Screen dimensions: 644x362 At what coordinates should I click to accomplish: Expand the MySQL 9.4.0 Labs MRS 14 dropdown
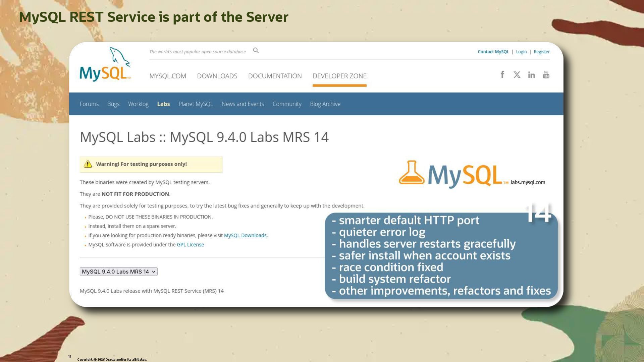pos(118,271)
